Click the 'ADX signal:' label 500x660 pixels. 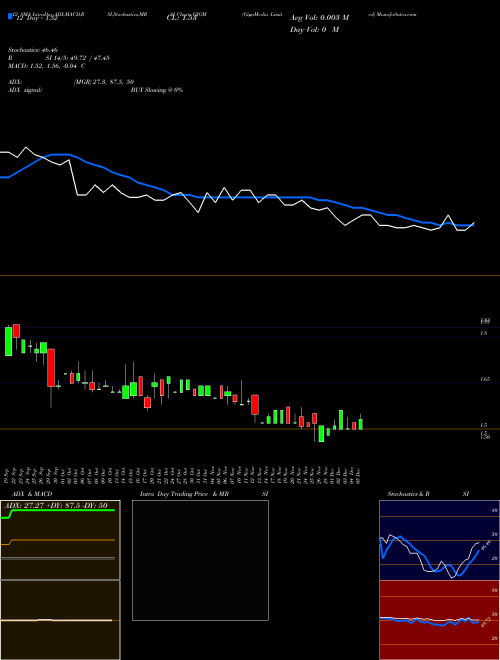click(x=25, y=90)
